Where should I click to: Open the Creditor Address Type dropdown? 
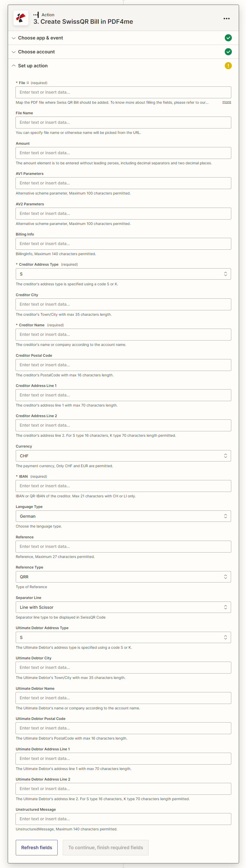123,274
